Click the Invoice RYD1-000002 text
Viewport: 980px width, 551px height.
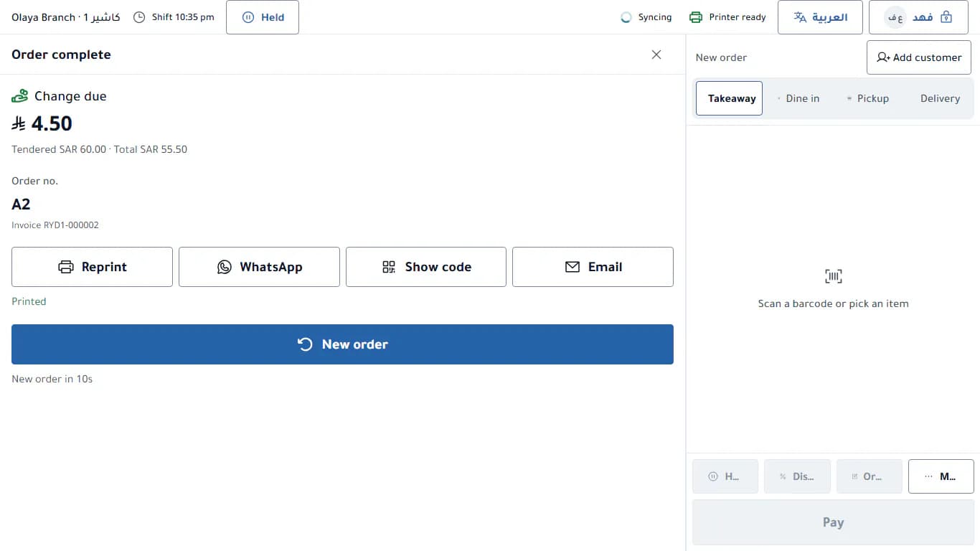55,225
